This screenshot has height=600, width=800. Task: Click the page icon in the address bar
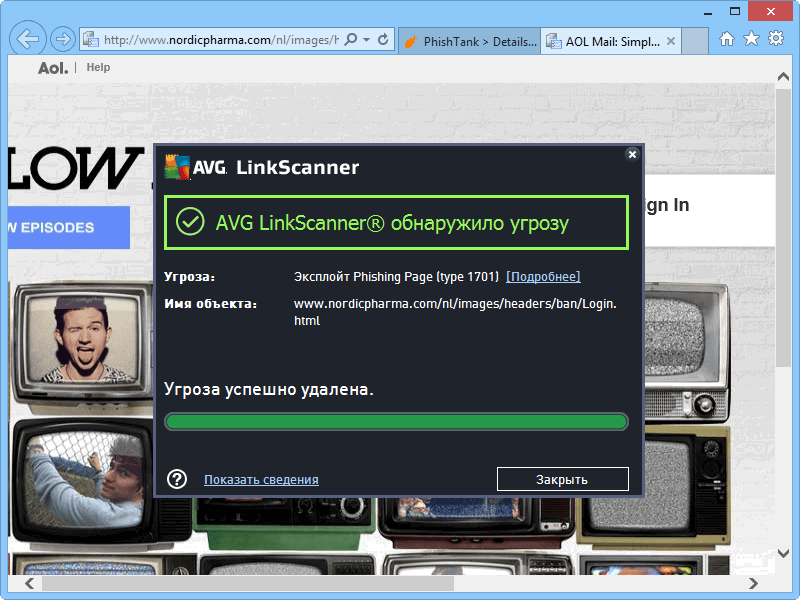91,39
